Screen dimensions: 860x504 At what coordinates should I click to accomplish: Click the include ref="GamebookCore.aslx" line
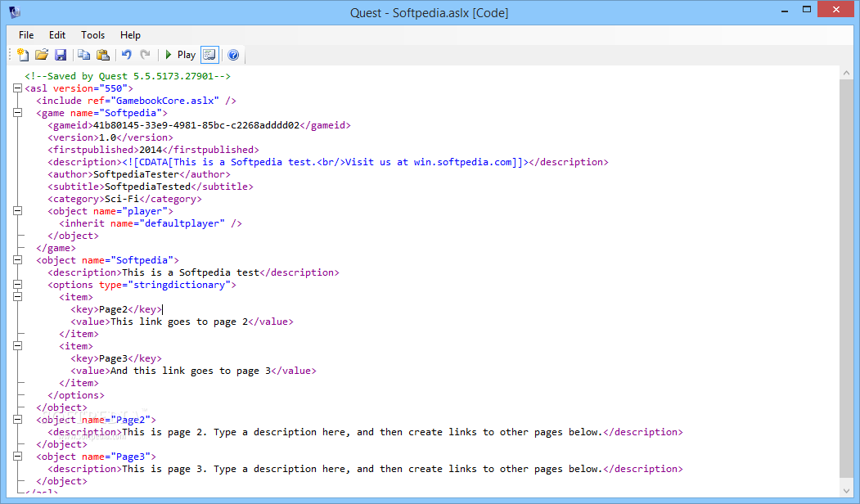coord(136,101)
